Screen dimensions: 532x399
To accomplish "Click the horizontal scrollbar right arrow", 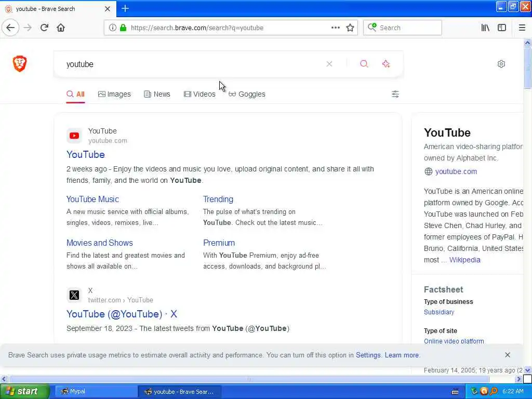I will coord(518,379).
